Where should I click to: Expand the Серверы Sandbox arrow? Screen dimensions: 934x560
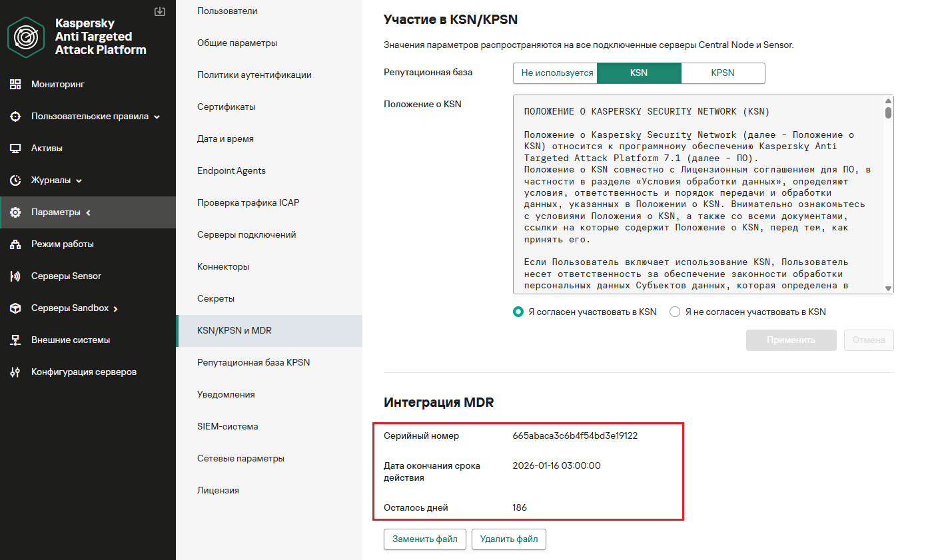pyautogui.click(x=116, y=309)
